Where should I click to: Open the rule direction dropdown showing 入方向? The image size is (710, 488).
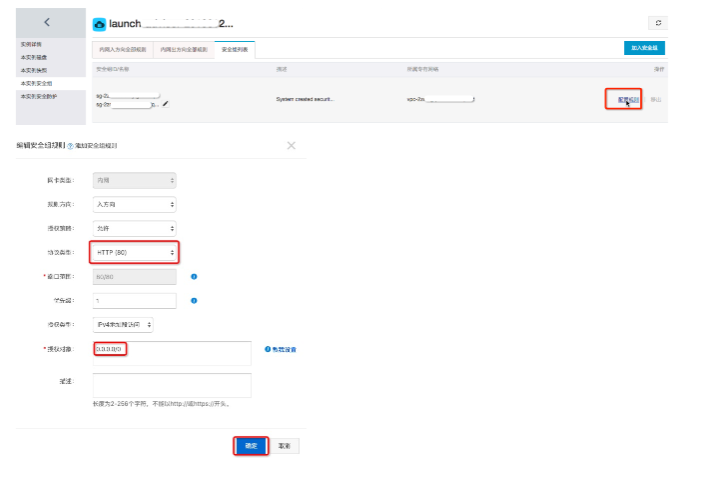(134, 205)
